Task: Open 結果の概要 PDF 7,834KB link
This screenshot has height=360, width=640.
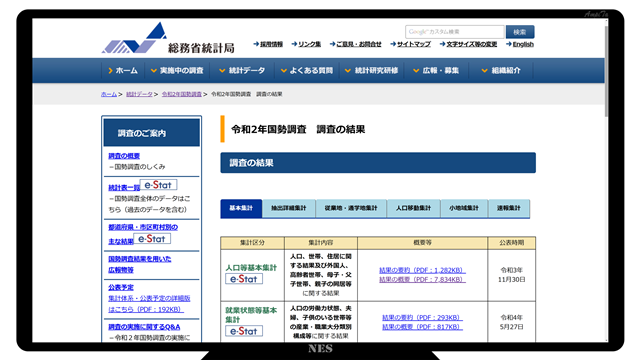Action: click(x=422, y=280)
